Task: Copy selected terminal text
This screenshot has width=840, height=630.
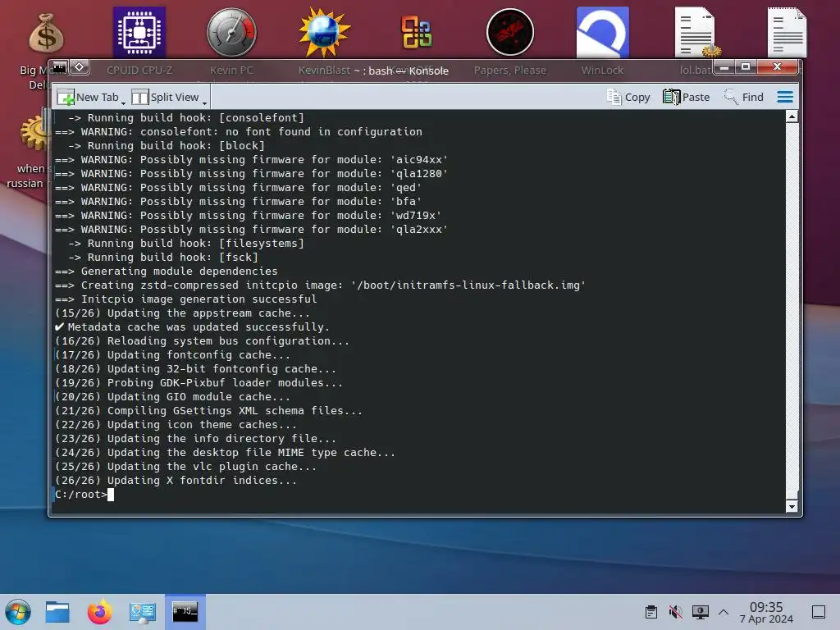Action: (628, 97)
